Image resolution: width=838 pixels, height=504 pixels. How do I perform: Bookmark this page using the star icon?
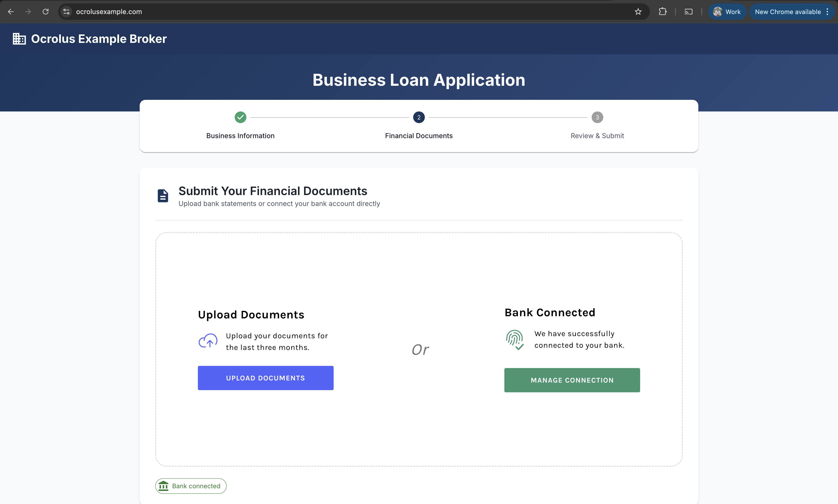point(638,11)
